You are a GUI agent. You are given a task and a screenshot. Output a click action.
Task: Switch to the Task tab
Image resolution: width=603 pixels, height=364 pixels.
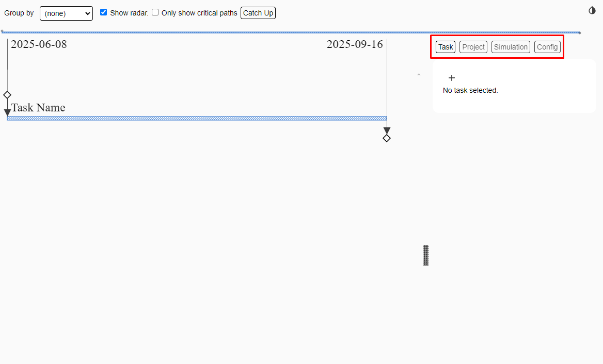446,47
